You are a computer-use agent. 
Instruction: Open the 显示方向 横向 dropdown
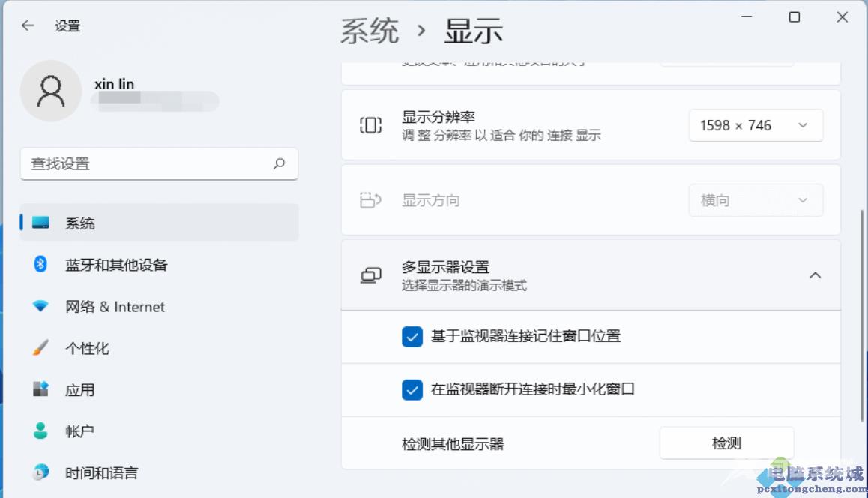756,200
